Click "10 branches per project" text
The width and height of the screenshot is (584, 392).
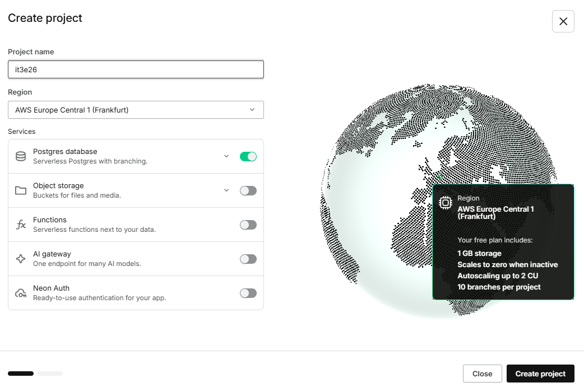click(x=499, y=287)
